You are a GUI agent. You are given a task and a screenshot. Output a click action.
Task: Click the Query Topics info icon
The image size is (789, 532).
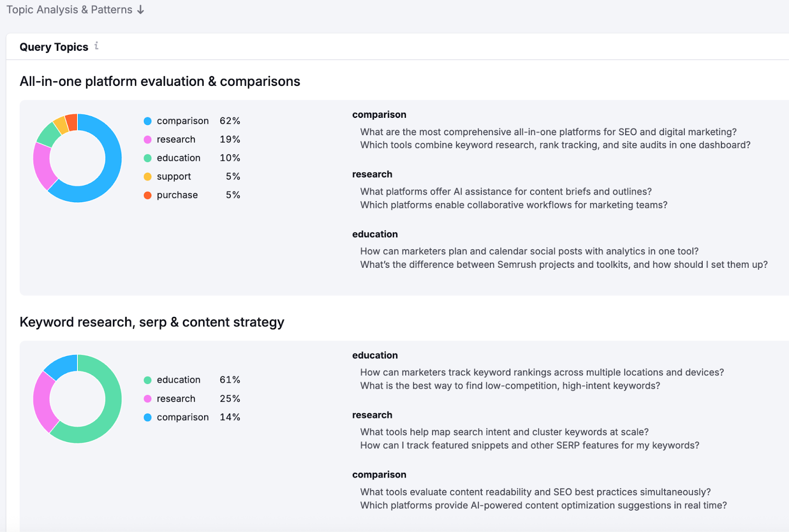tap(97, 46)
